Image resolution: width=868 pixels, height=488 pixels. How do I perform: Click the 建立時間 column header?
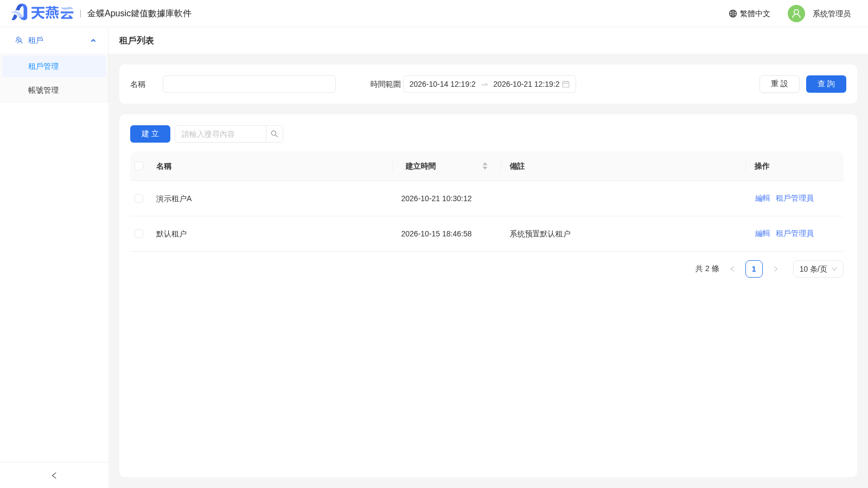pyautogui.click(x=420, y=166)
